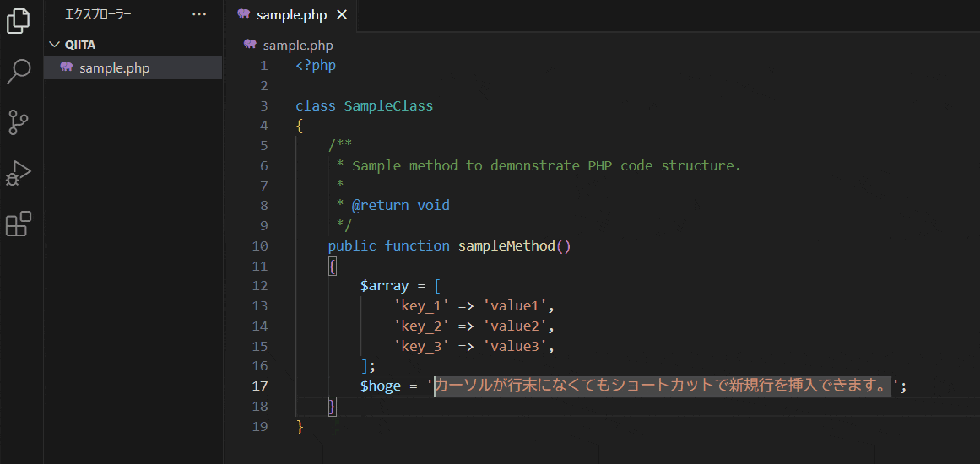Click the PHP elephant icon in sample.php tab

244,14
